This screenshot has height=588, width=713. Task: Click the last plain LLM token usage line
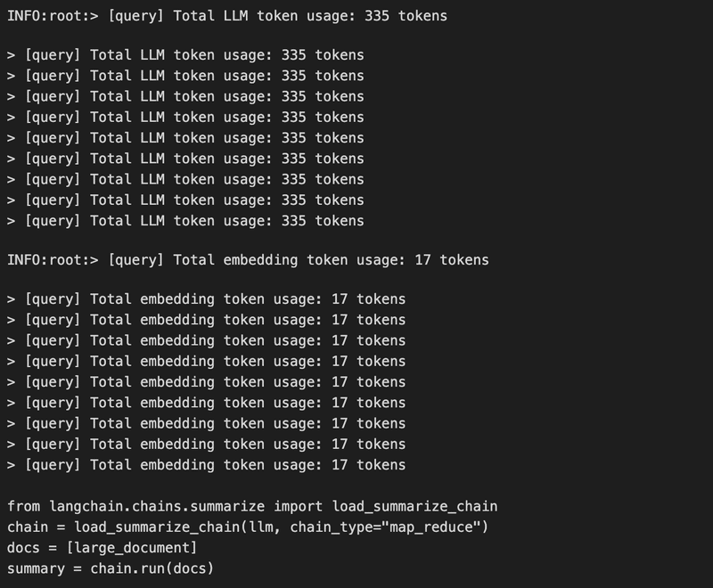[185, 221]
